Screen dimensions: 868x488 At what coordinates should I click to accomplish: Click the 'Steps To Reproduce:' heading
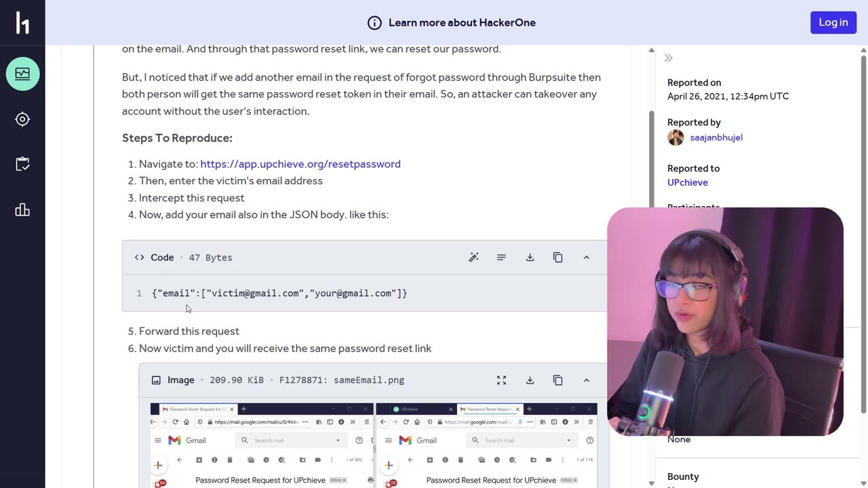point(177,138)
